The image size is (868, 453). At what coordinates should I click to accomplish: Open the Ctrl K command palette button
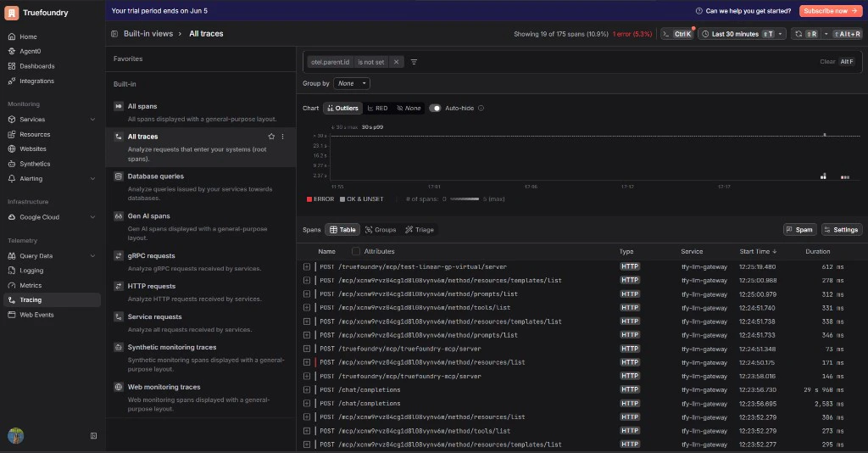pos(677,34)
